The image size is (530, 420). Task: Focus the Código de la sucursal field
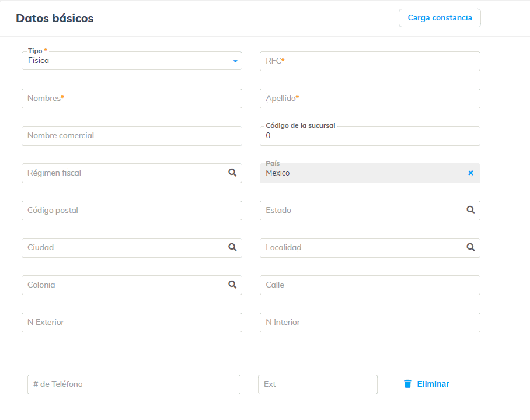[369, 136]
